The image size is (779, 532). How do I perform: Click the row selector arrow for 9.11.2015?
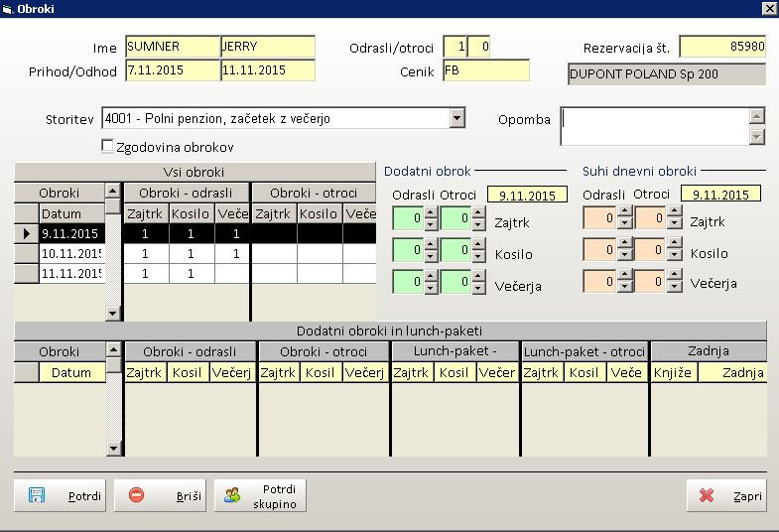[27, 233]
